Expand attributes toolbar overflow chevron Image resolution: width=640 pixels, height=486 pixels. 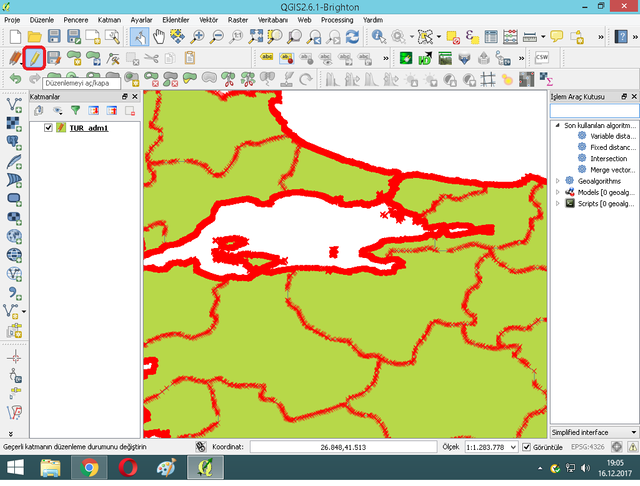pos(601,37)
